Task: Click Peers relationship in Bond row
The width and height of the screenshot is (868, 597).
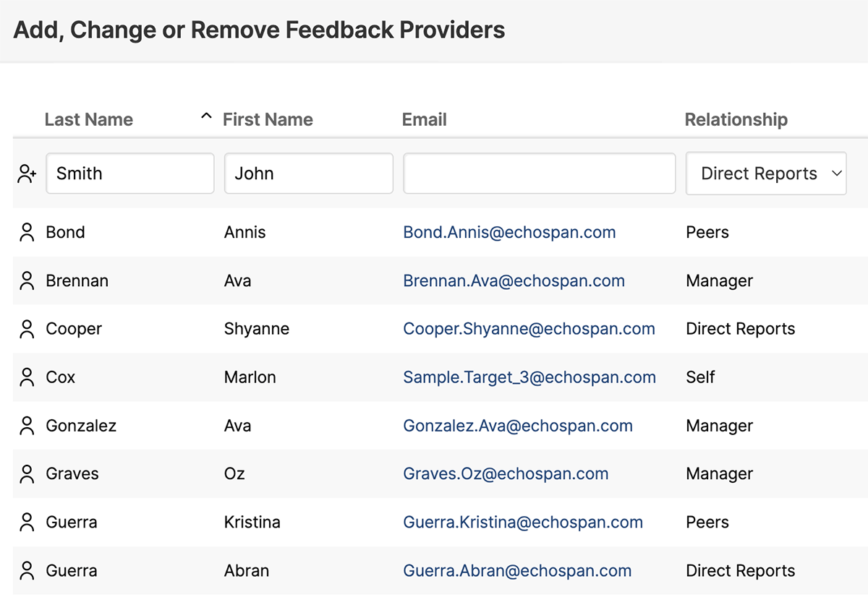Action: [707, 233]
